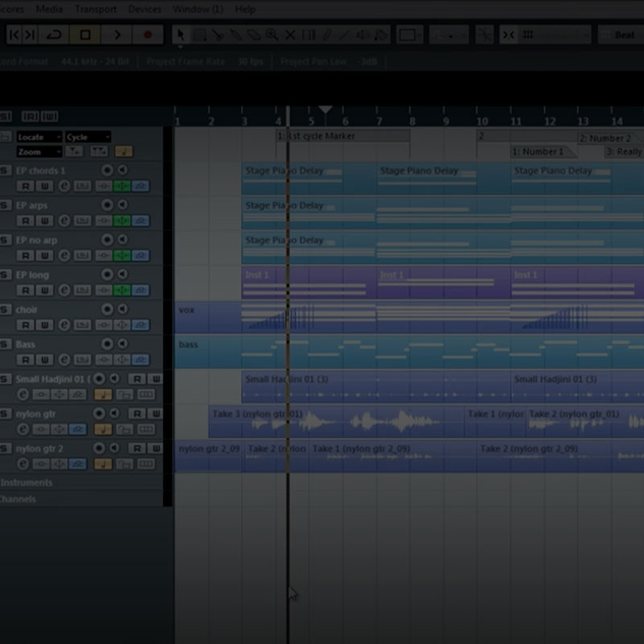
Task: Toggle Read automation on EP arps track
Action: [x=26, y=221]
